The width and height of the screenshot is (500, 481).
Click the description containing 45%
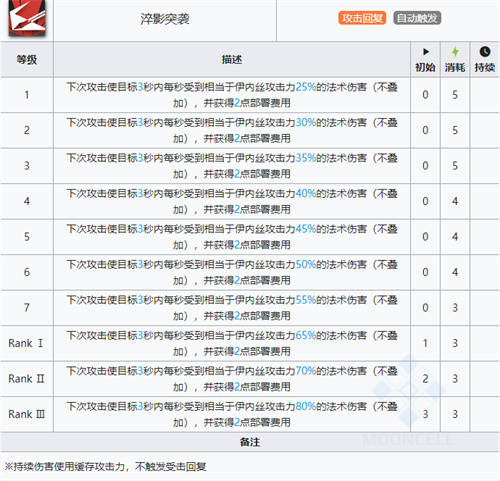tap(232, 237)
